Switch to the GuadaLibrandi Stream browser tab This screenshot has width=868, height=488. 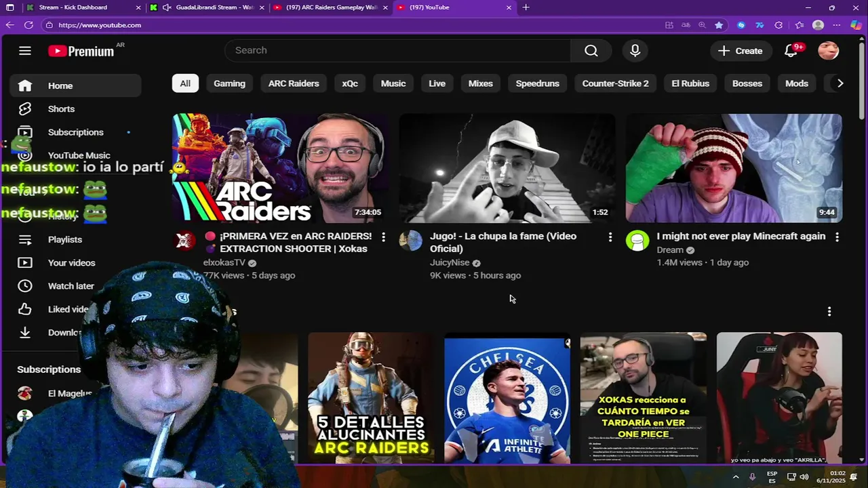click(208, 7)
